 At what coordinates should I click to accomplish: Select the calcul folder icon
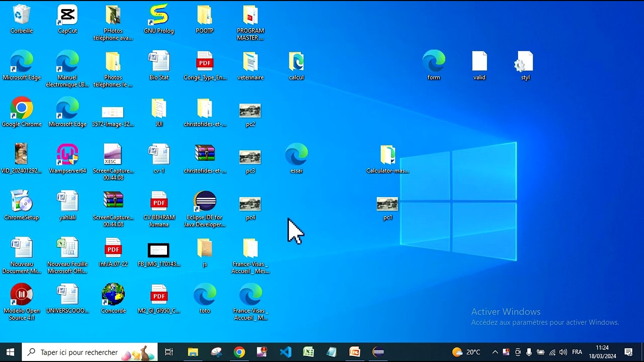click(296, 66)
